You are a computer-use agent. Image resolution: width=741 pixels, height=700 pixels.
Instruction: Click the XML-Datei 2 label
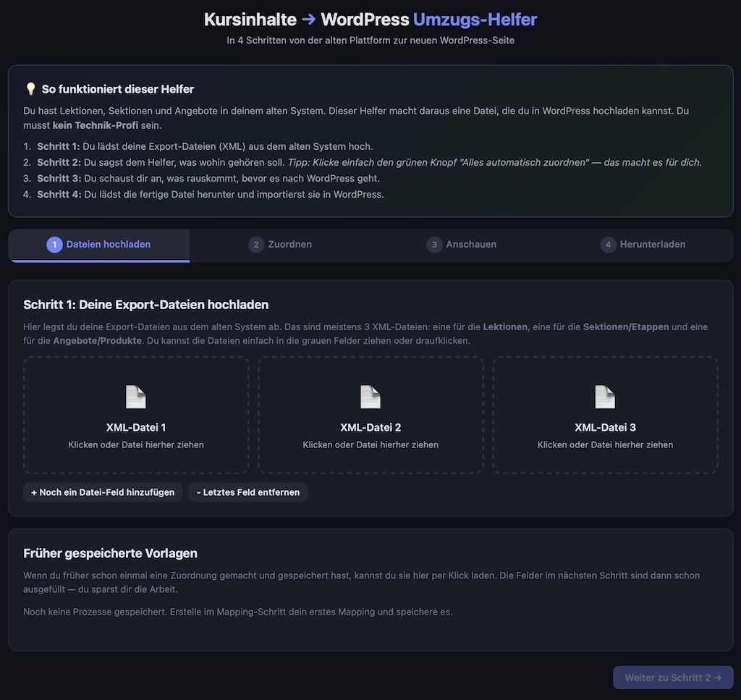pyautogui.click(x=370, y=428)
